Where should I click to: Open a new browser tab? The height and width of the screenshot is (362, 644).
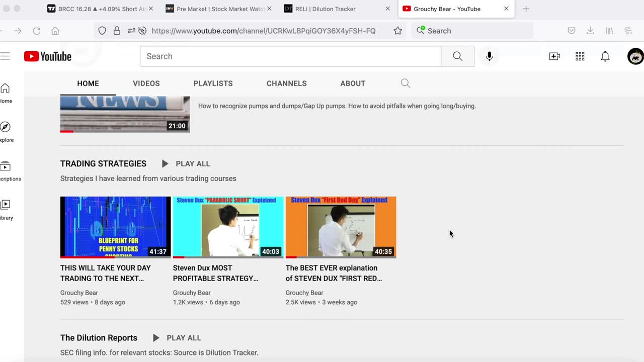(x=526, y=9)
